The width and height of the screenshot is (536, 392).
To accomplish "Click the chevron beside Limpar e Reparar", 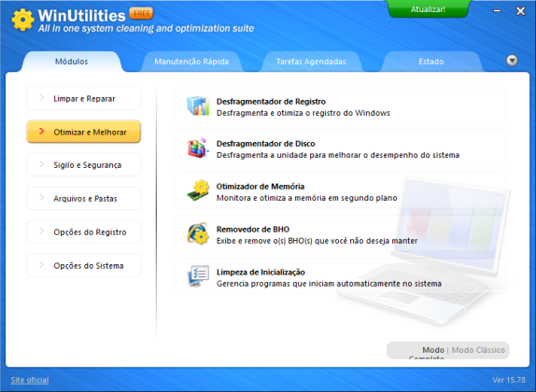I will (x=42, y=98).
